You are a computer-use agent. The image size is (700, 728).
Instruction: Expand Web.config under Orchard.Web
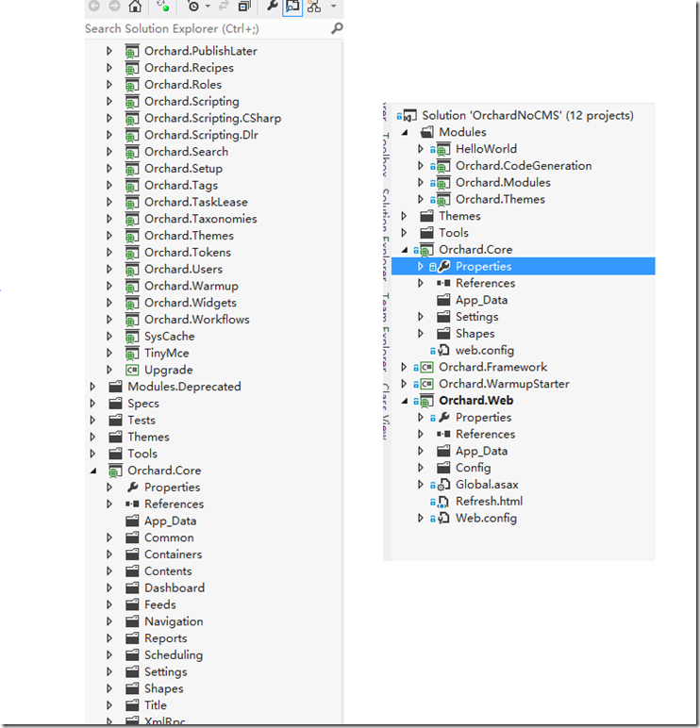point(421,518)
